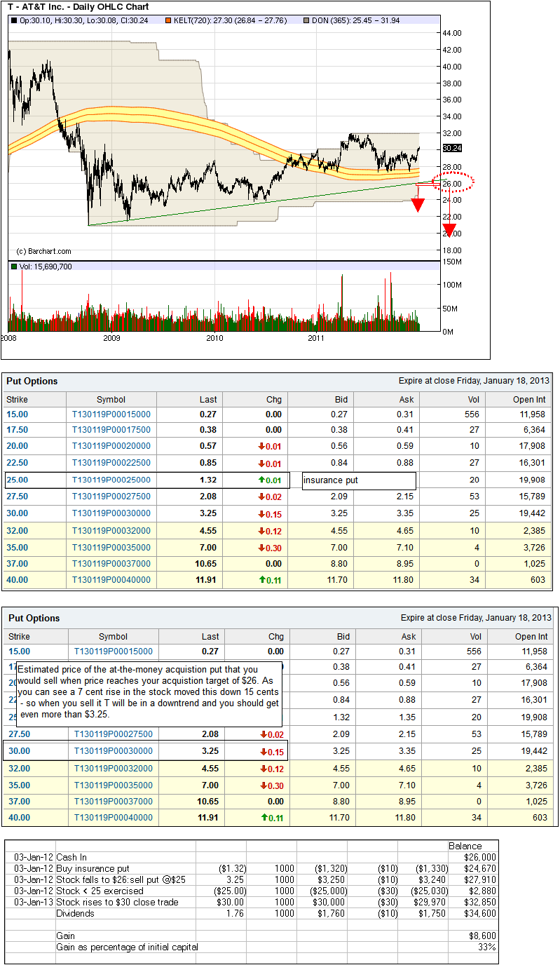Screen dimensions: 560x965
Task: Sort by Vol header in lower table
Action: 475,636
